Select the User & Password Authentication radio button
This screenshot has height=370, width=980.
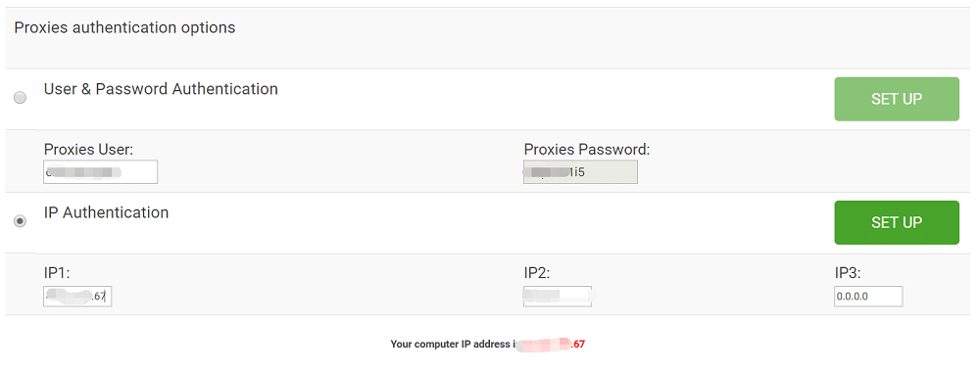(x=20, y=98)
